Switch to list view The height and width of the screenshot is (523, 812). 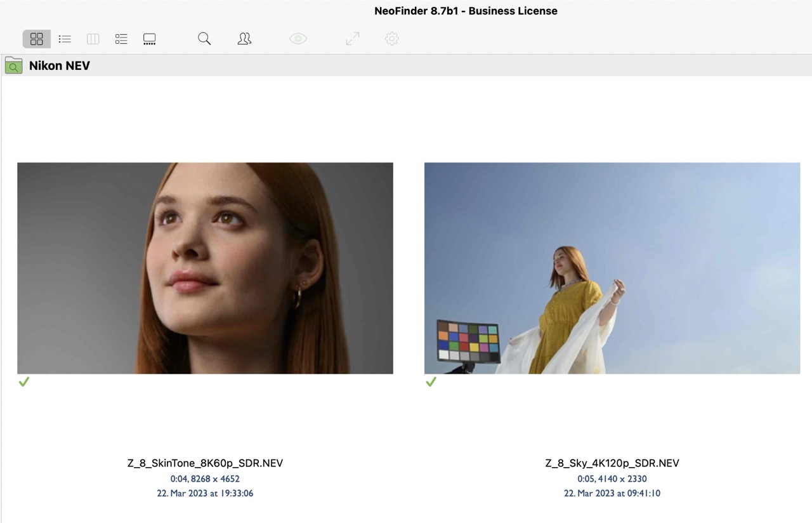pos(65,39)
